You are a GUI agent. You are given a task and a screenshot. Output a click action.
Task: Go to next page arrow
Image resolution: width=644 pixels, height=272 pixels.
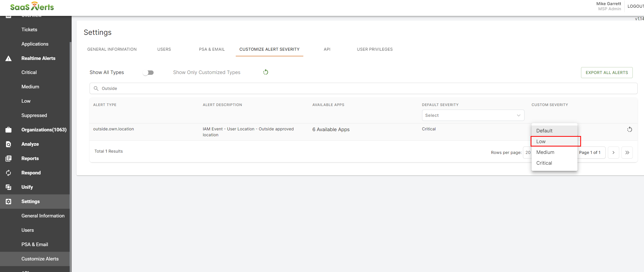[614, 152]
